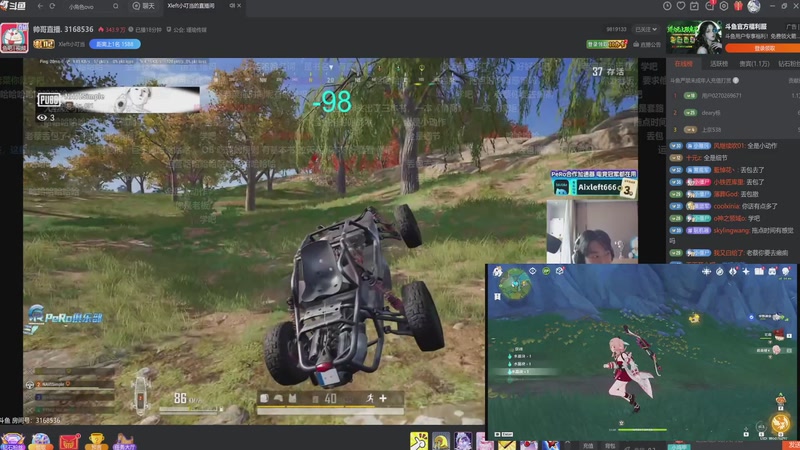
Task: Click the second colorful gift icon bottom left
Action: 41,440
